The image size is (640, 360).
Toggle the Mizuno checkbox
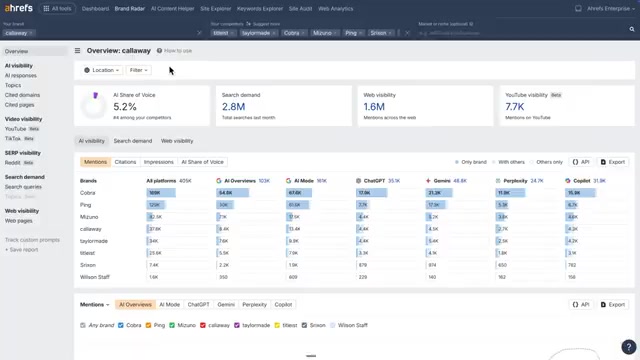coord(172,325)
